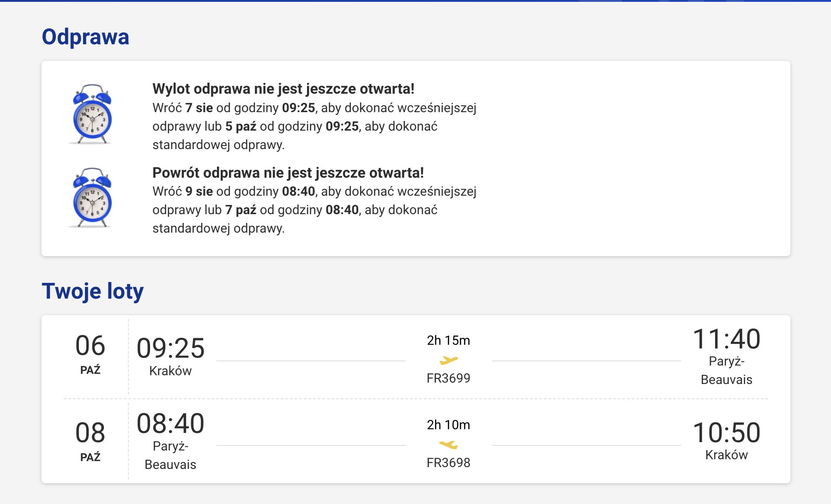Select the Odprawa section heading
Image resolution: width=831 pixels, height=504 pixels.
coord(85,37)
